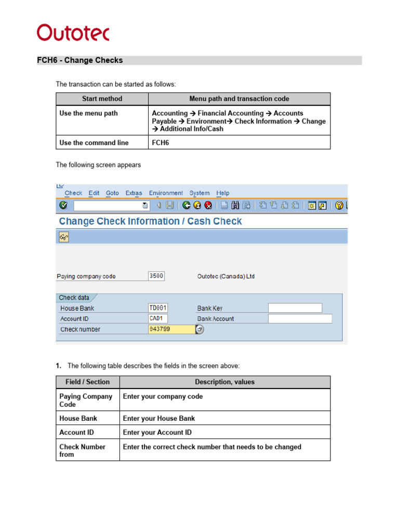Click the Print icon in toolbar
This screenshot has width=399, height=532.
pyautogui.click(x=224, y=205)
